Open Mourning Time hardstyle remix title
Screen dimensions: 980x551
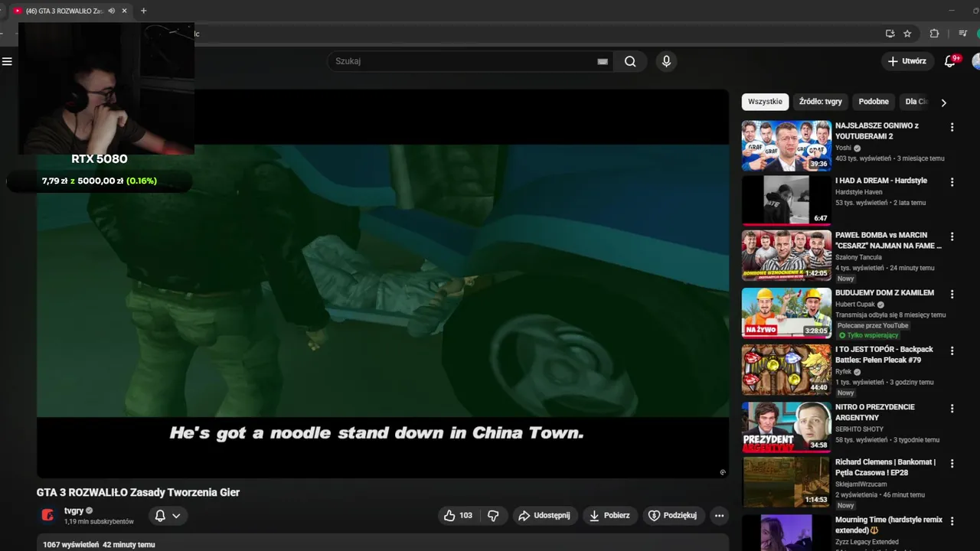point(889,524)
